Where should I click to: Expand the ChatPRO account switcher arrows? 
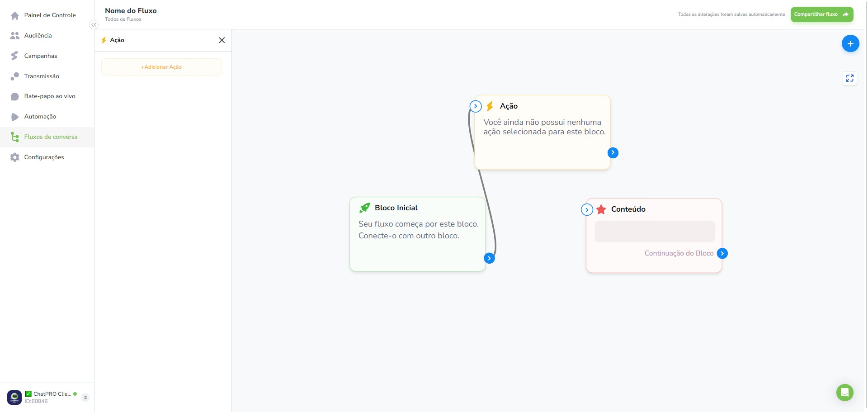pos(85,398)
